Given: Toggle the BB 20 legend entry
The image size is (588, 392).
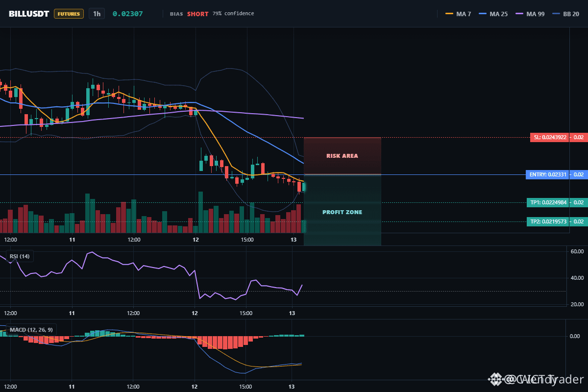Looking at the screenshot, I should tap(565, 14).
